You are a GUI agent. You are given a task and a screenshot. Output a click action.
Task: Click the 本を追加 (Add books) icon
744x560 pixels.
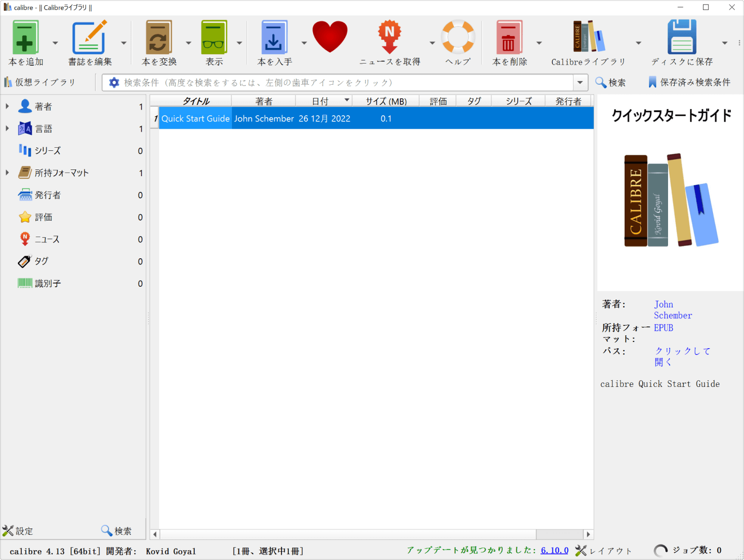(25, 37)
